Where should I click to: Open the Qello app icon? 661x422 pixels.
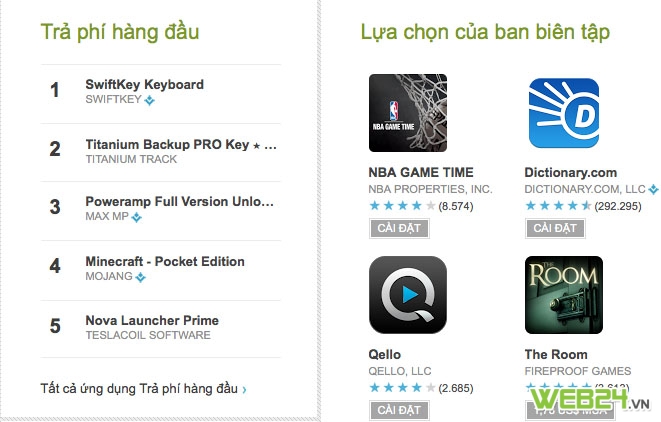pos(408,295)
